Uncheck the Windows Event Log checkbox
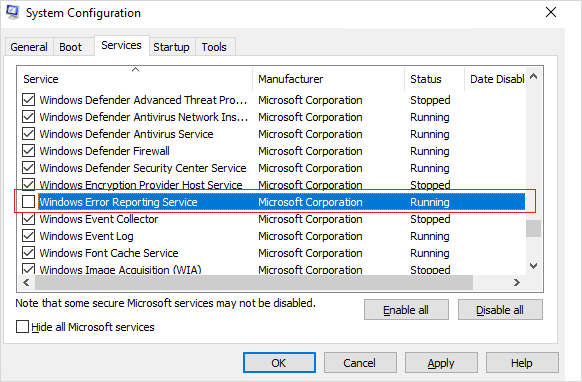The image size is (582, 382). point(29,236)
